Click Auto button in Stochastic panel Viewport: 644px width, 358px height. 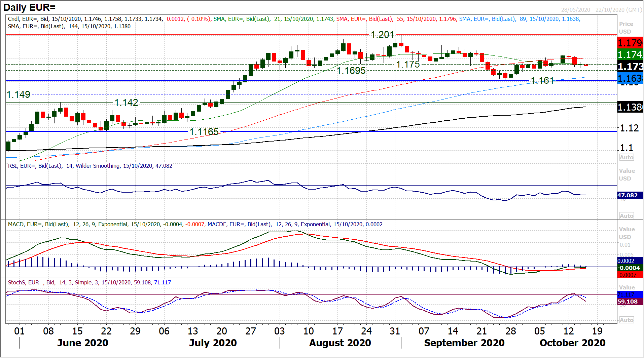[x=626, y=320]
